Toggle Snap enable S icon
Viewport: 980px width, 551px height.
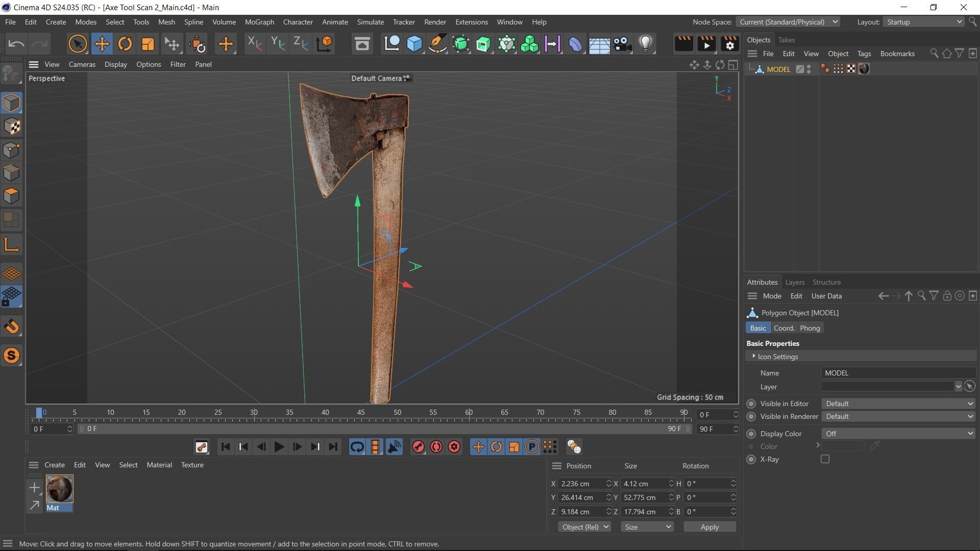click(11, 355)
